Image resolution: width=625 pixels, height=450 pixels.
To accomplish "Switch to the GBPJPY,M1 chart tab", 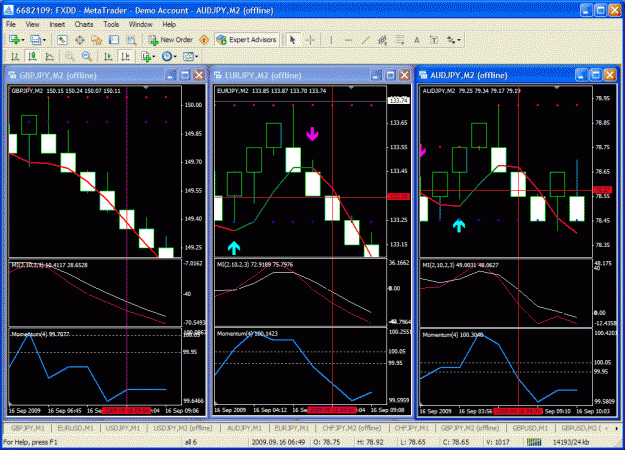I will coord(28,428).
